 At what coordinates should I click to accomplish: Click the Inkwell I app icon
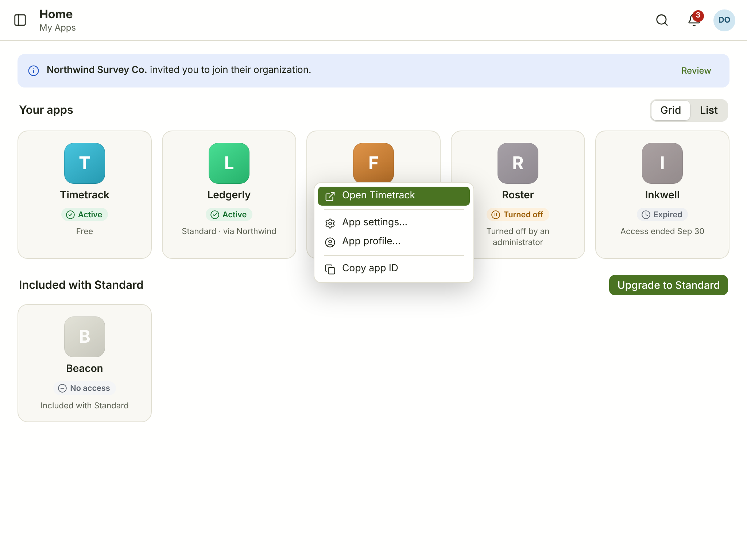(x=662, y=163)
